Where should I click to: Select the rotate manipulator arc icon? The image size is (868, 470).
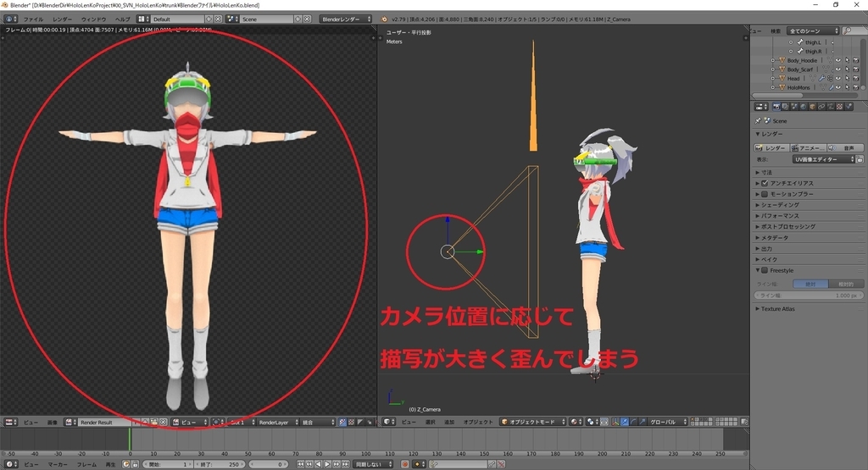click(633, 422)
